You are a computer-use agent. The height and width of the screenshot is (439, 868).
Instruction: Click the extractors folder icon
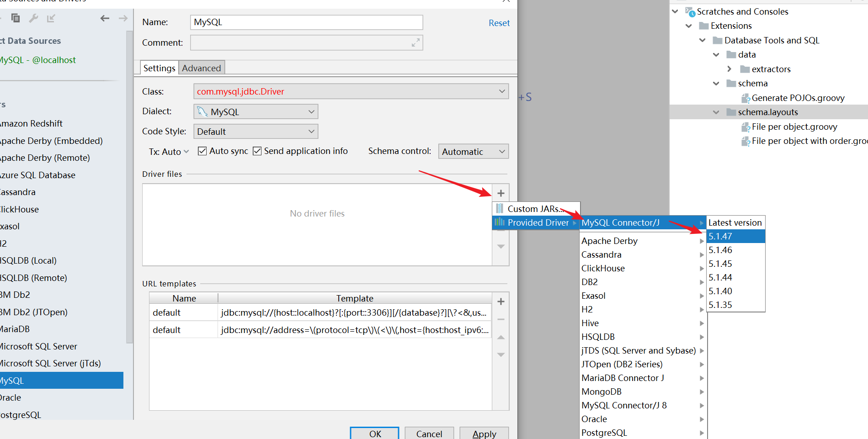[x=745, y=69]
